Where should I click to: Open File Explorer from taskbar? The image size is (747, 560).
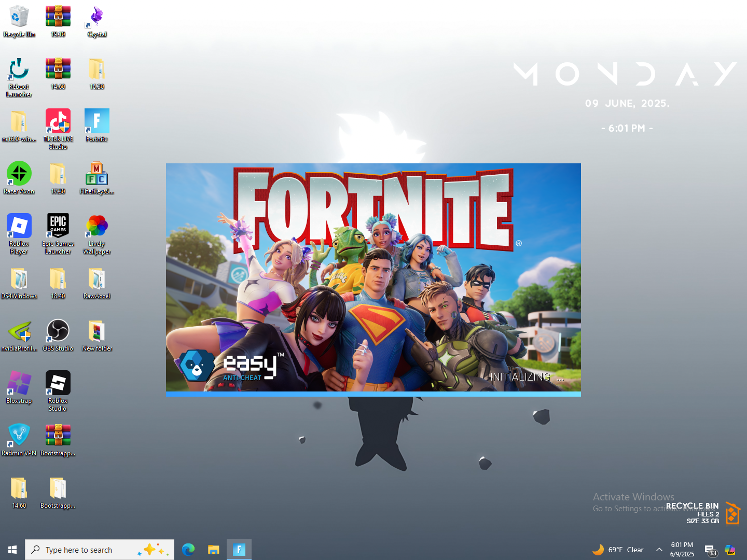(213, 550)
